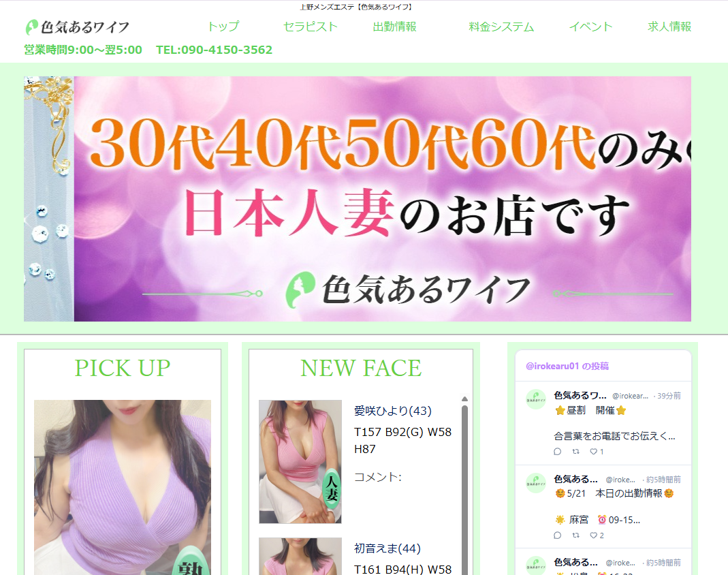This screenshot has height=575, width=728.
Task: Click the 39分前 post timestamp
Action: [x=669, y=396]
